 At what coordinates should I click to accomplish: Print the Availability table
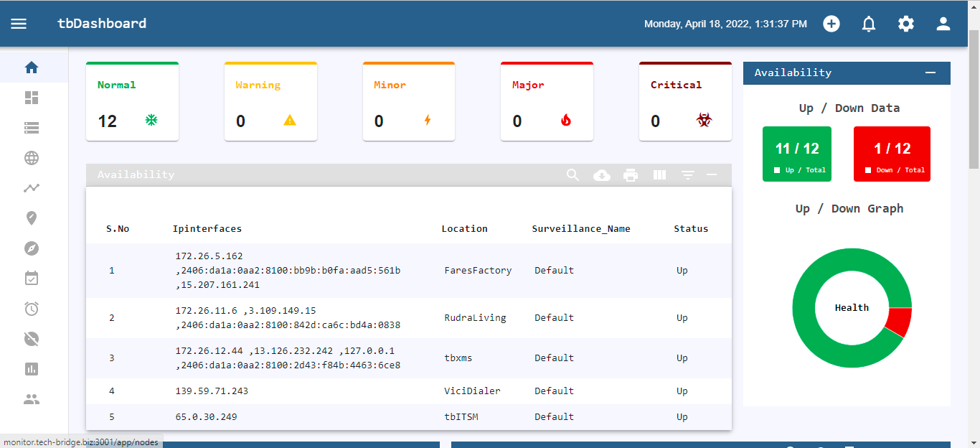[x=630, y=174]
